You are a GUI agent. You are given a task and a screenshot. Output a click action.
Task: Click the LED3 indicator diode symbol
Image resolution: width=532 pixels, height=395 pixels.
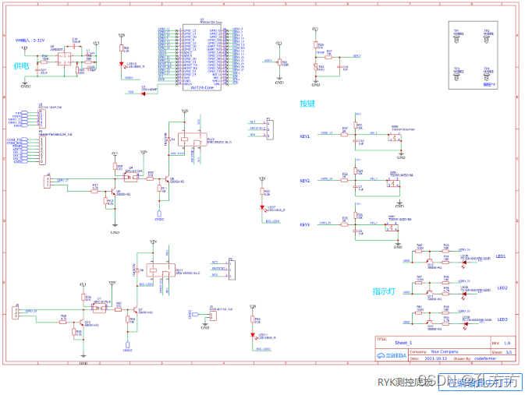466,324
